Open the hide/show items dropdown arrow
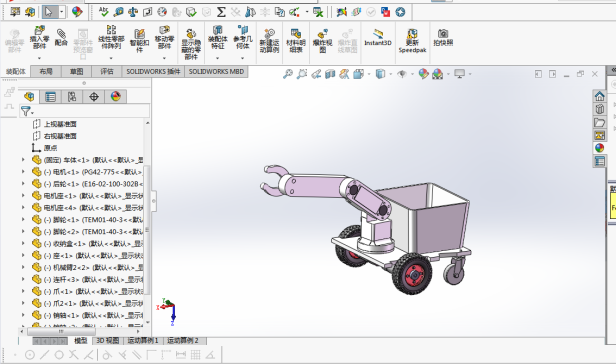Screen dimensions: 616x364 412,74
